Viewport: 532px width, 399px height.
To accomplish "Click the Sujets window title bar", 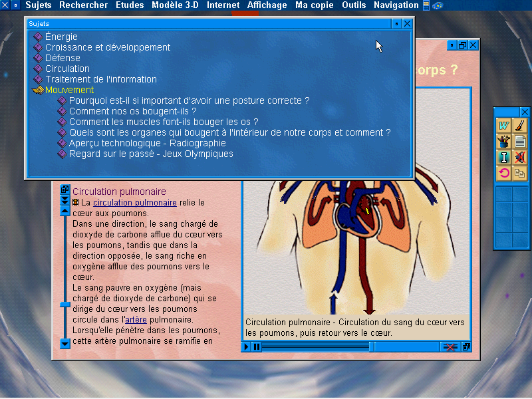I will [x=209, y=24].
